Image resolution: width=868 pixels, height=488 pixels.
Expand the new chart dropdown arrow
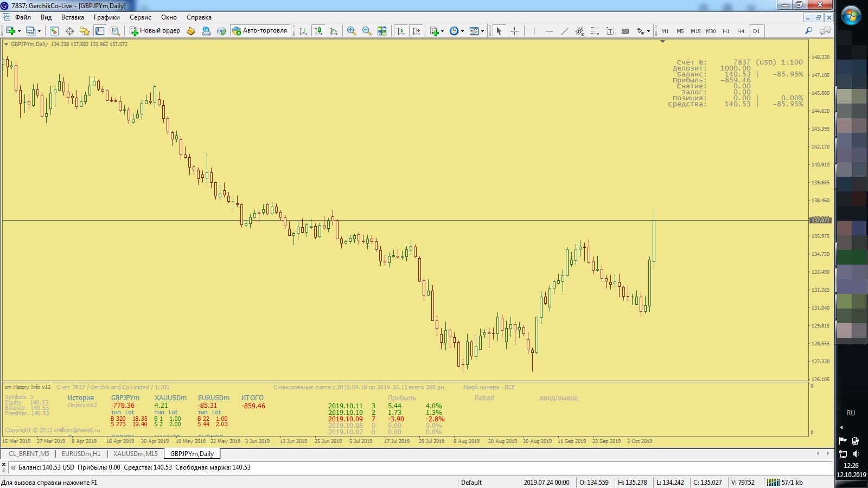[x=18, y=31]
